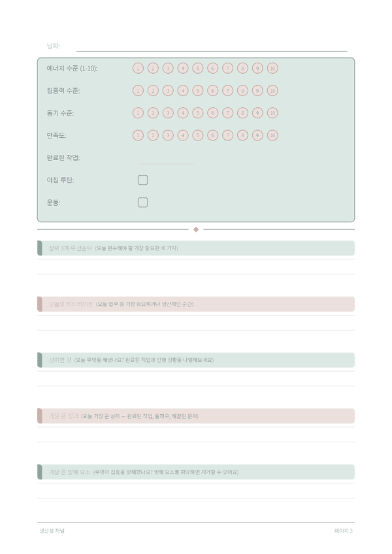Click the 가장 큰 성과 header

(196, 416)
